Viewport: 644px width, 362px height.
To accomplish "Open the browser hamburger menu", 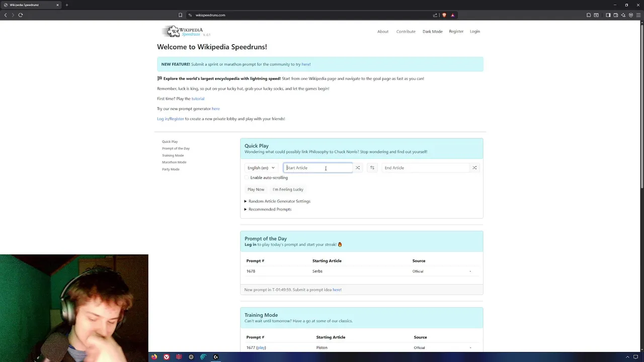I will pos(638,15).
